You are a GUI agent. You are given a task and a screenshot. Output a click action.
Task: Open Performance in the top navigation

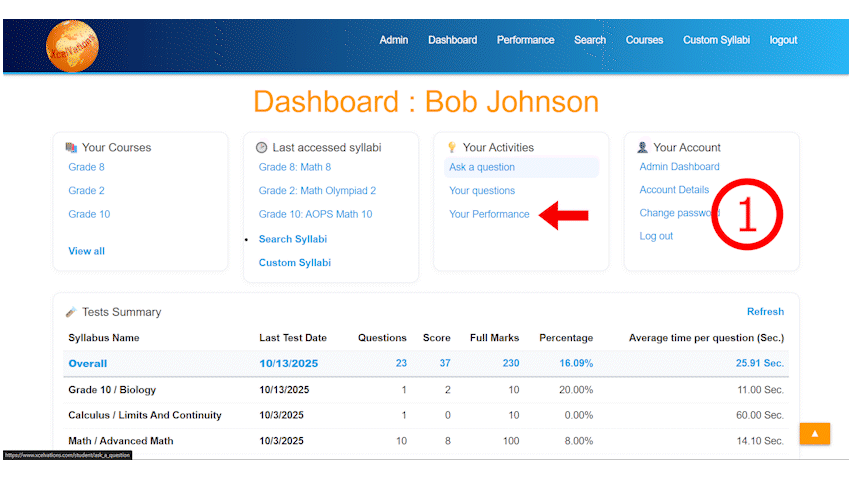(526, 40)
